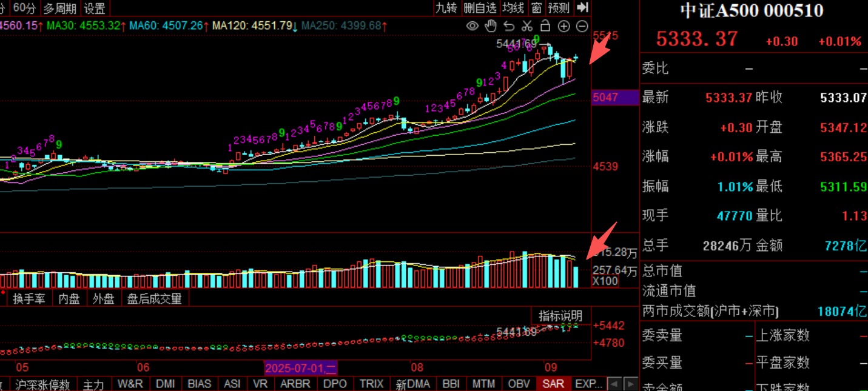Viewport: 868px width, 391px height.
Task: Click the 开盘 value 5347.12
Action: [844, 128]
